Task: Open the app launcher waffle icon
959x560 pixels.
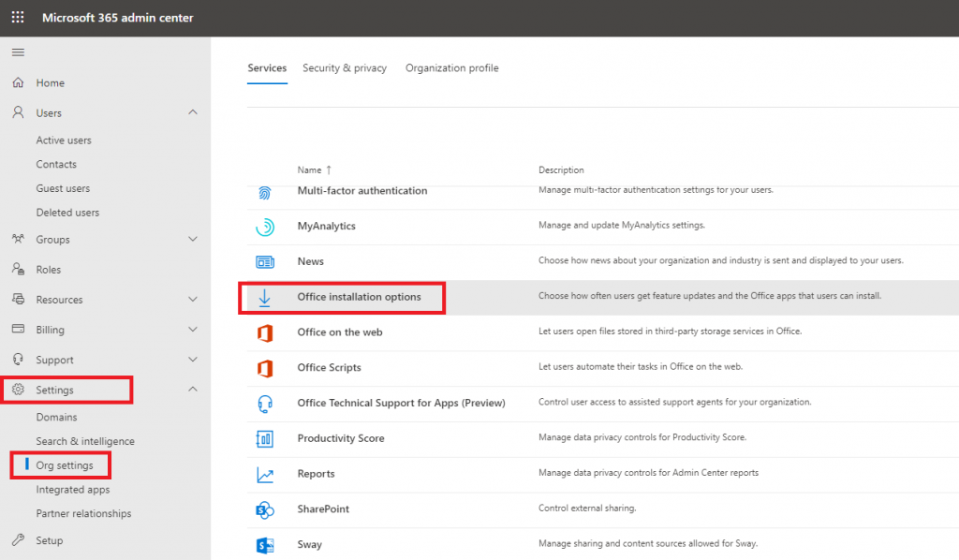Action: pos(18,17)
